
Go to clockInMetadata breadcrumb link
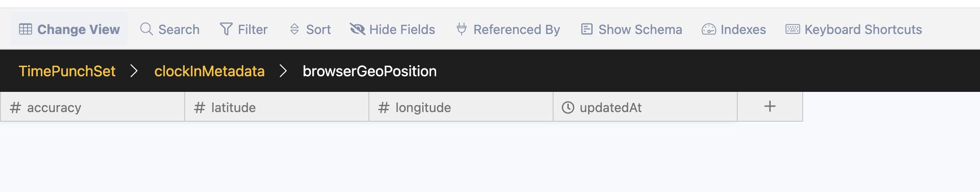point(209,71)
